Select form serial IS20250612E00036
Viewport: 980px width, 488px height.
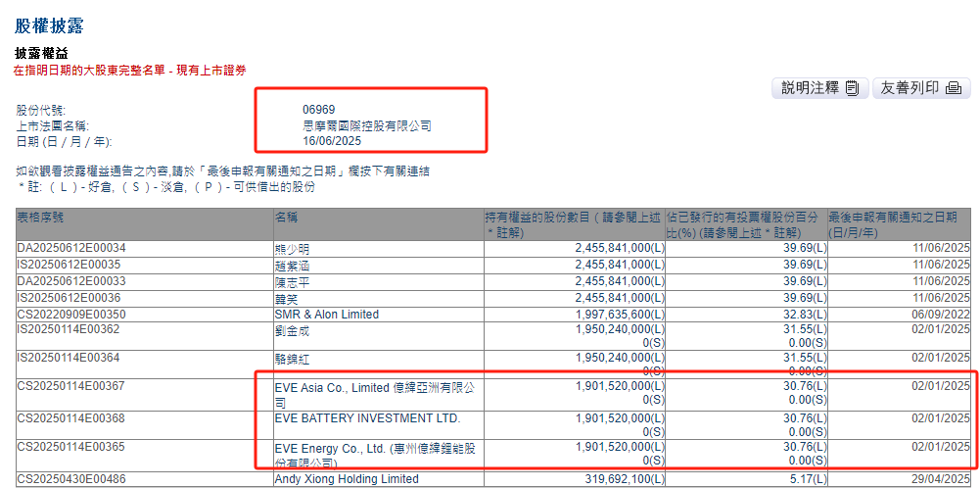(x=69, y=298)
